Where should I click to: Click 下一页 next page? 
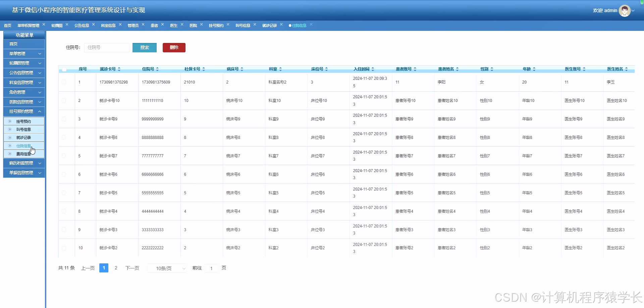[x=132, y=268]
